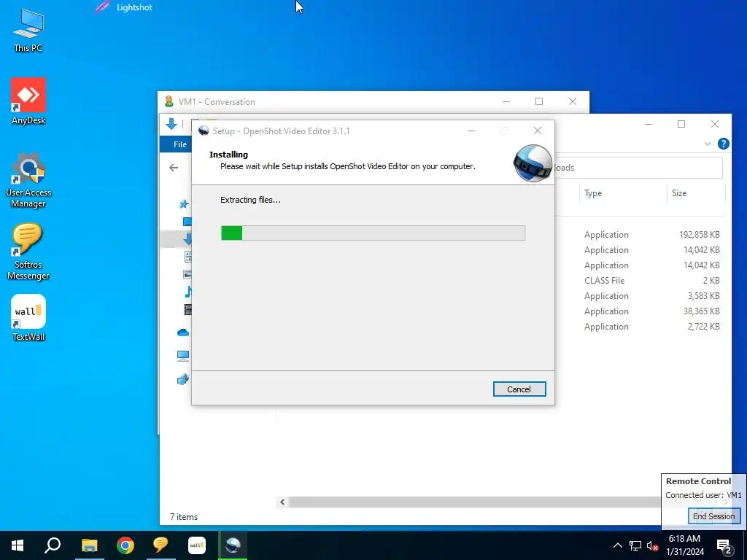This screenshot has width=747, height=560.
Task: Select the 2,722 KB Application row
Action: coord(640,326)
